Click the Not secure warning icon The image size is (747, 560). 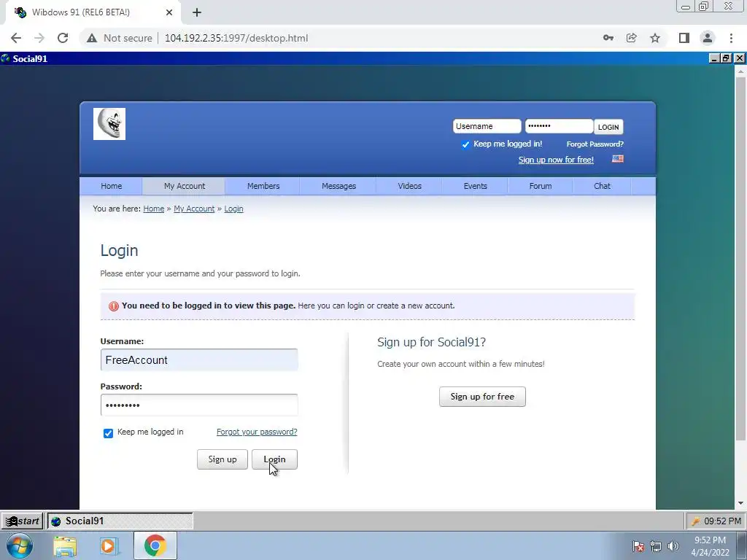[92, 38]
